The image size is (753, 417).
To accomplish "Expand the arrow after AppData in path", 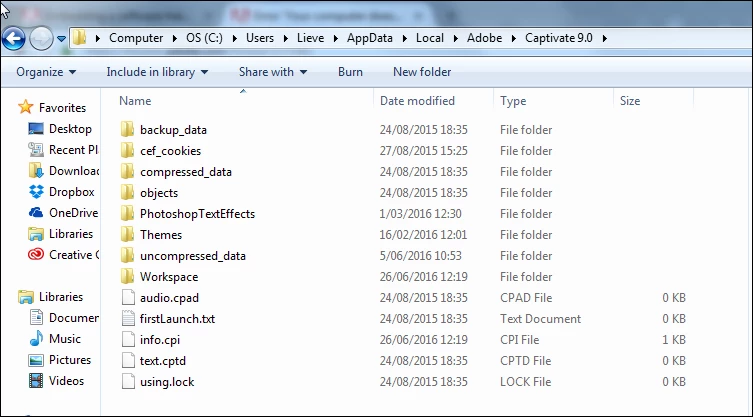I will click(x=405, y=38).
